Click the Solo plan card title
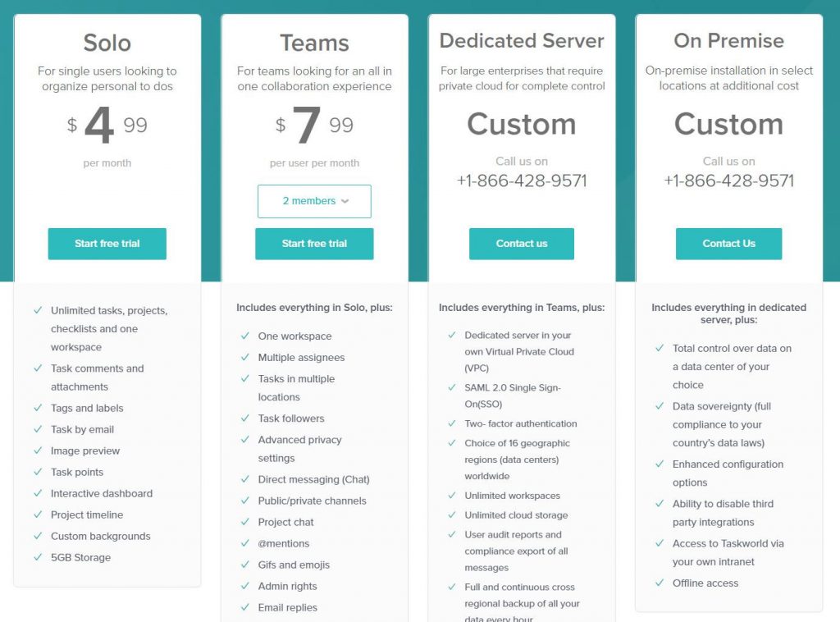Screen dimensions: 840x622 point(107,43)
